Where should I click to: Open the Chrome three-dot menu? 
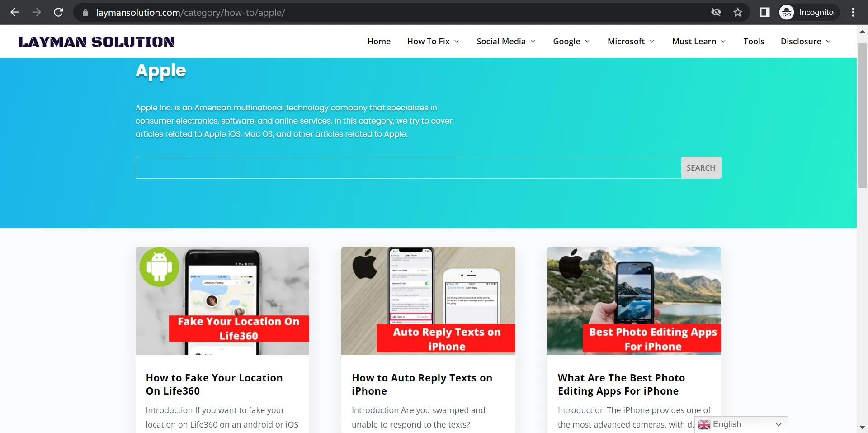pos(853,12)
